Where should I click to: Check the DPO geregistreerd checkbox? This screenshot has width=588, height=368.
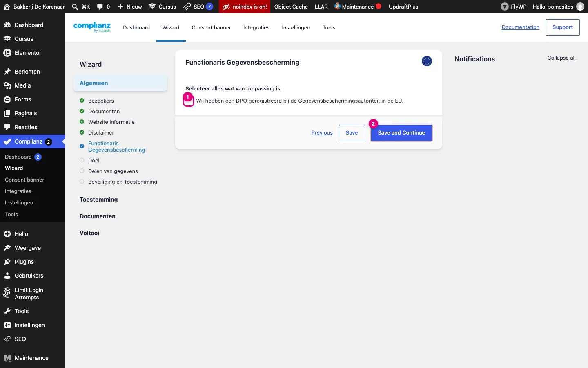pyautogui.click(x=189, y=101)
